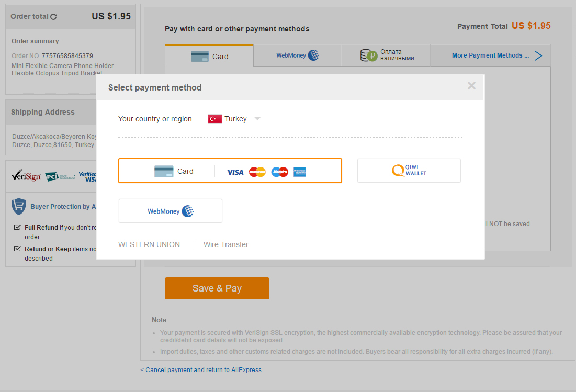Select the Wire Transfer option
The width and height of the screenshot is (576, 392).
pos(225,244)
